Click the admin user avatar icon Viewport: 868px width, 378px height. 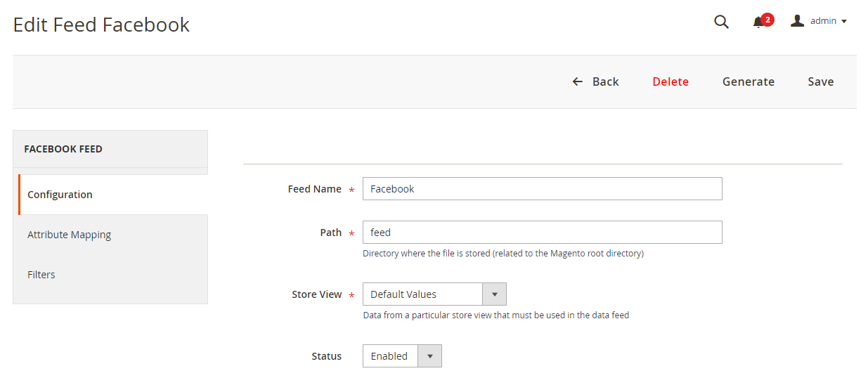coord(797,21)
